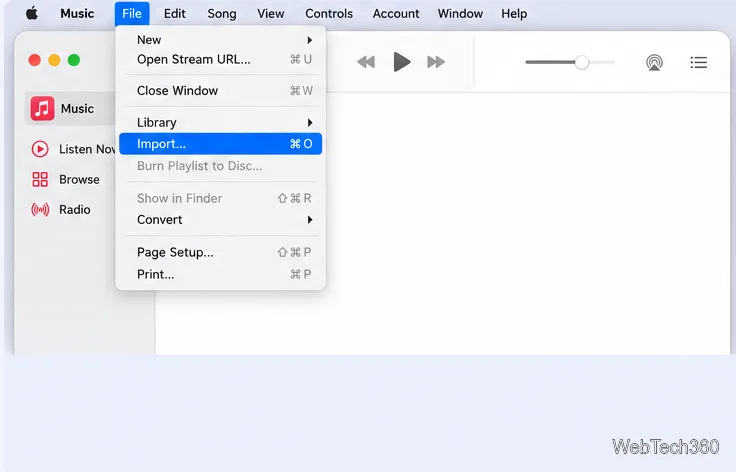The height and width of the screenshot is (472, 736).
Task: Click the Music app menu
Action: click(x=77, y=14)
